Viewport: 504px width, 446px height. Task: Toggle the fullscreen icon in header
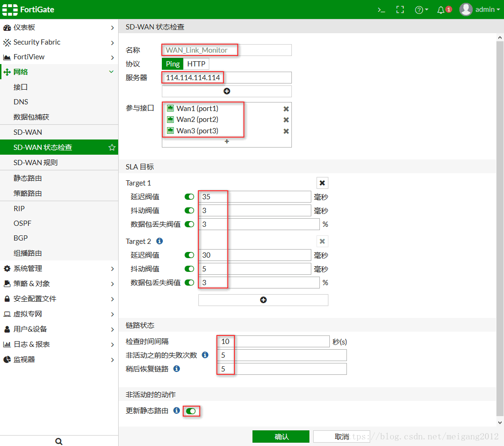[x=400, y=9]
